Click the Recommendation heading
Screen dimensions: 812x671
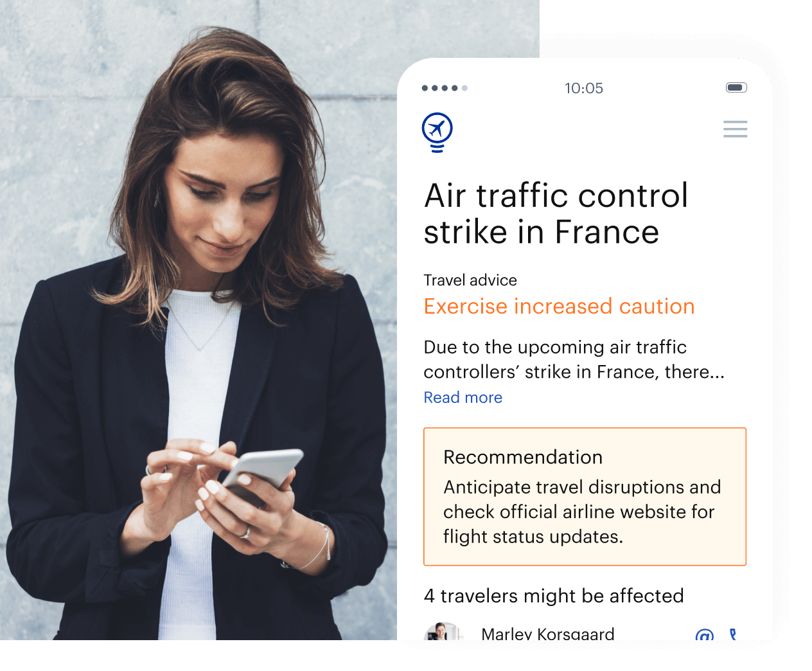tap(523, 457)
